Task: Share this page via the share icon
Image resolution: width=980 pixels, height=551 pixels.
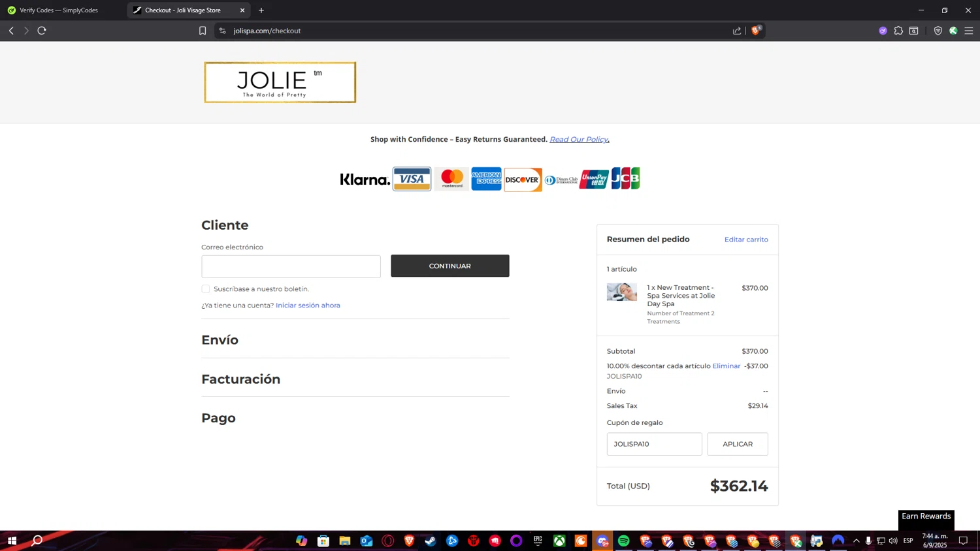Action: [737, 31]
